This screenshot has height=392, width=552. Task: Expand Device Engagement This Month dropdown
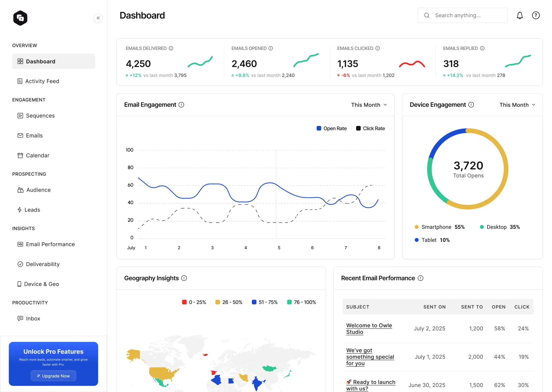click(517, 105)
